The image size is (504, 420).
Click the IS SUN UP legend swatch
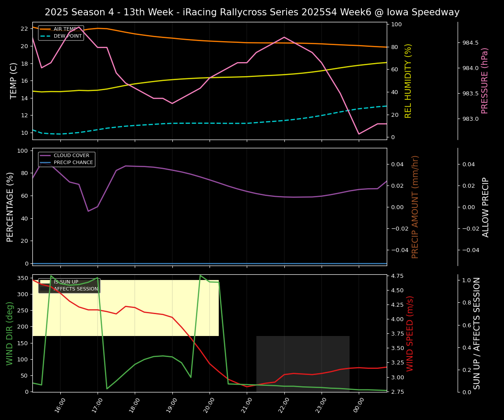pos(44,282)
